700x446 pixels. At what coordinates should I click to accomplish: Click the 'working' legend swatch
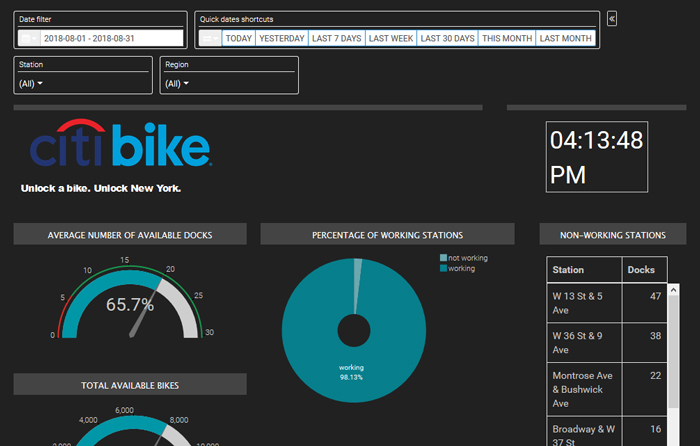(443, 268)
